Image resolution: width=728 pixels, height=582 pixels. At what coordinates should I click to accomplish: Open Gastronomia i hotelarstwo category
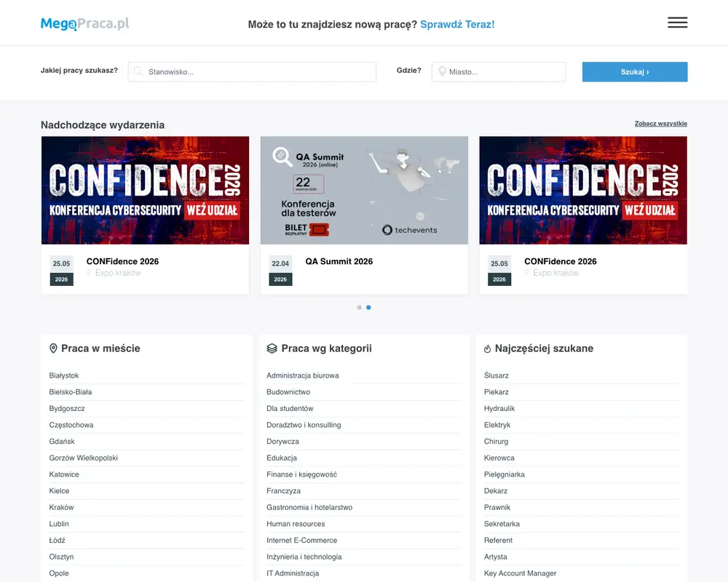(x=309, y=507)
